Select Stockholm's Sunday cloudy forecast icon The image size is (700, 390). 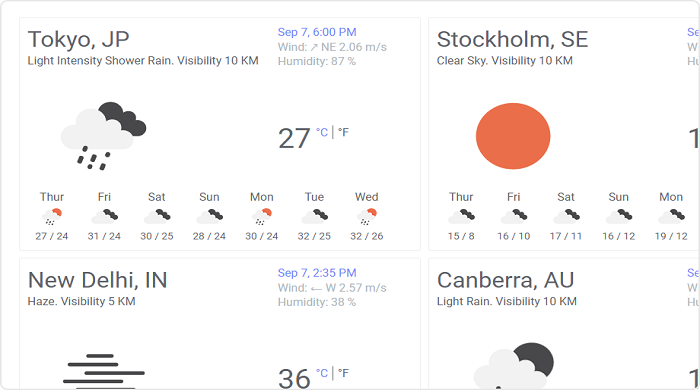(618, 216)
